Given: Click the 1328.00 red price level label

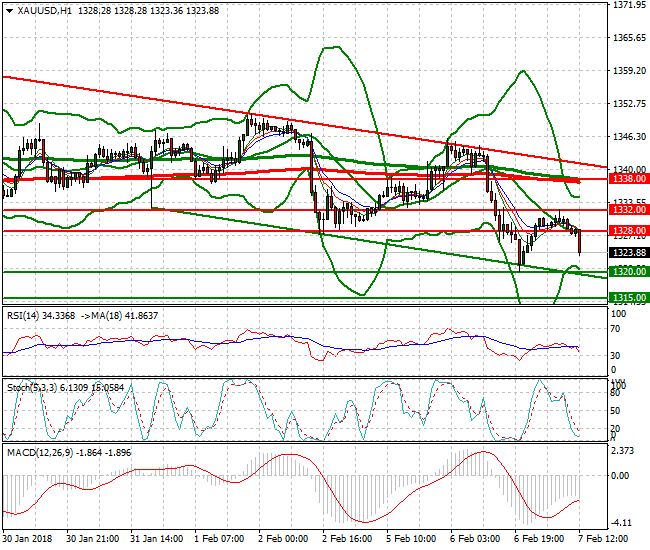Looking at the screenshot, I should click(x=629, y=231).
